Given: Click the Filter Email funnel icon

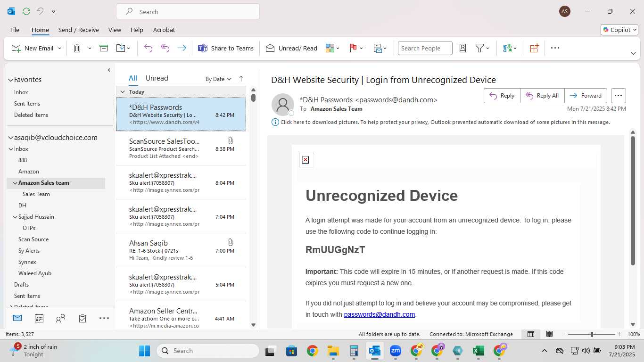Looking at the screenshot, I should coord(479,48).
